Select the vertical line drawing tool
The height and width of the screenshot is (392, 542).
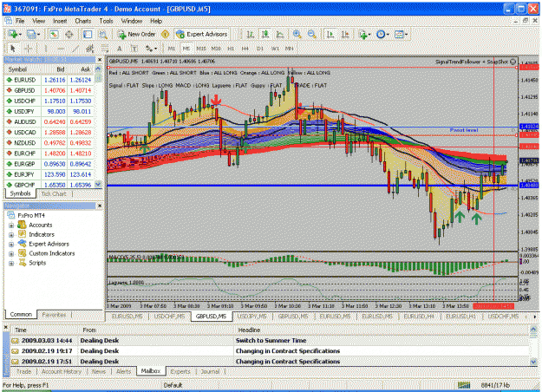[x=46, y=49]
